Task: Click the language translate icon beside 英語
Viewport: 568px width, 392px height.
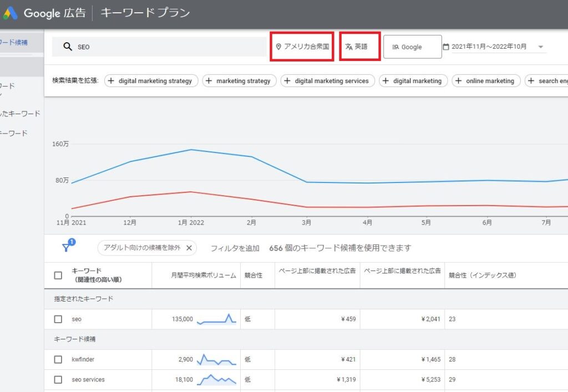Action: coord(349,47)
